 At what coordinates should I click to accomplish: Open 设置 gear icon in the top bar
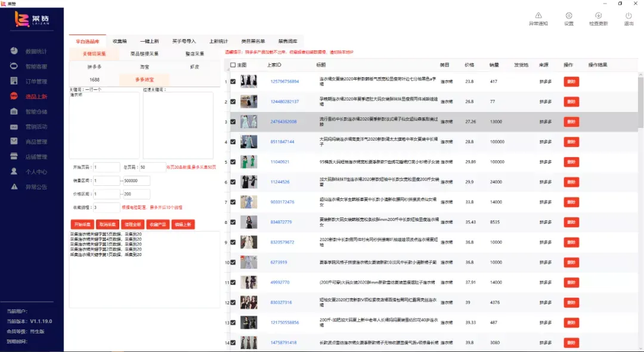coord(569,15)
